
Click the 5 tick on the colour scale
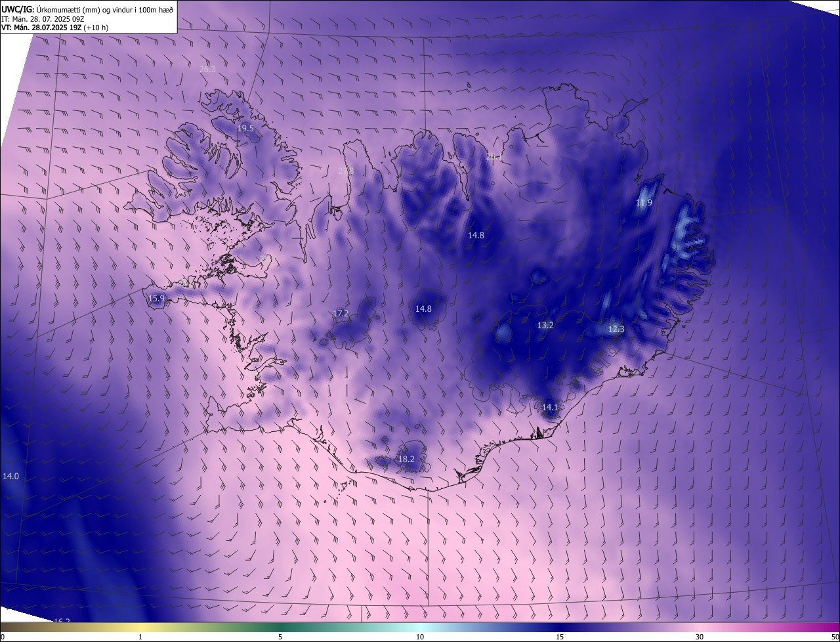(x=280, y=637)
